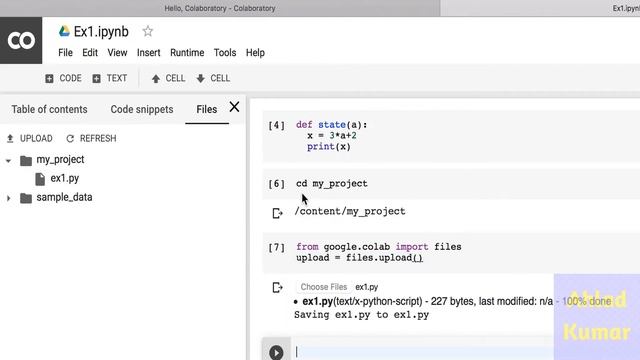Click the output icon beside Choose Files
Image resolution: width=640 pixels, height=360 pixels.
277,287
